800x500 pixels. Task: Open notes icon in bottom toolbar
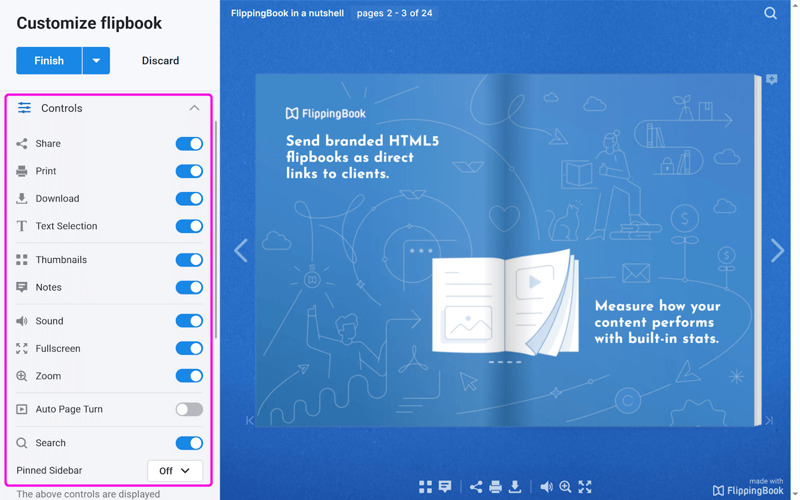[445, 487]
